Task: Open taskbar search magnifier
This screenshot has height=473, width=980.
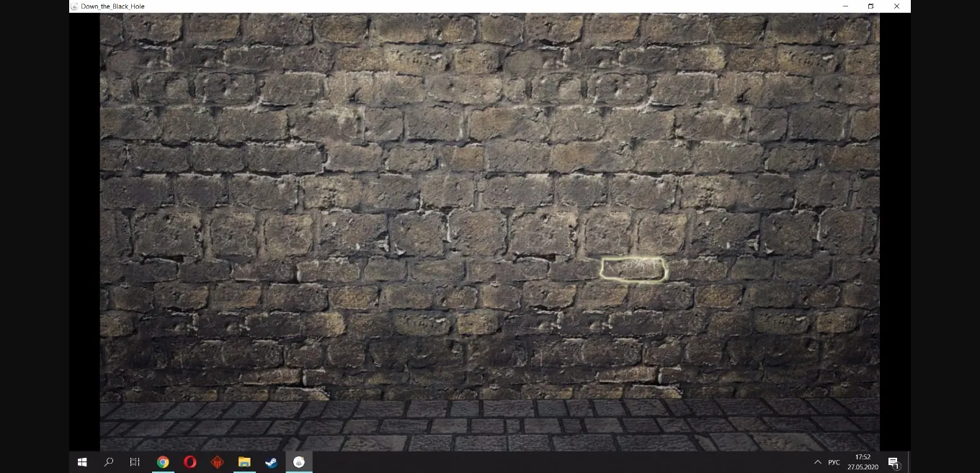Action: (x=109, y=462)
